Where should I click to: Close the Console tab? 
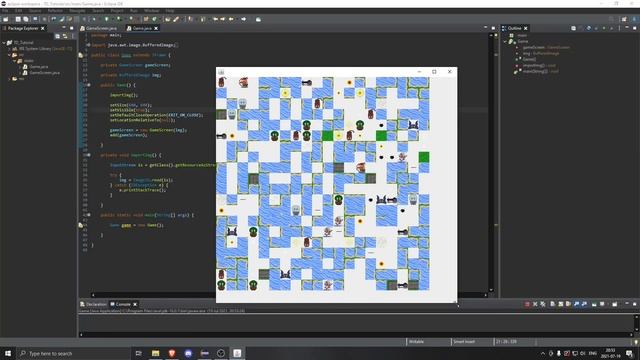tap(135, 304)
